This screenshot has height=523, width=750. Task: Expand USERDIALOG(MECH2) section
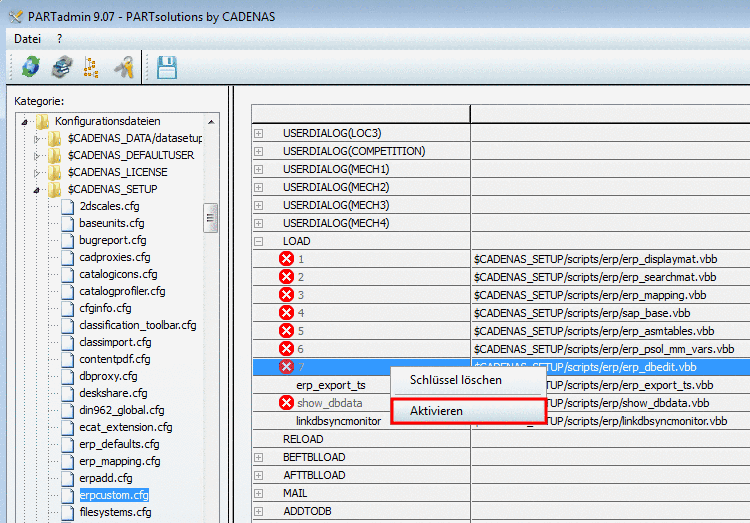[259, 187]
